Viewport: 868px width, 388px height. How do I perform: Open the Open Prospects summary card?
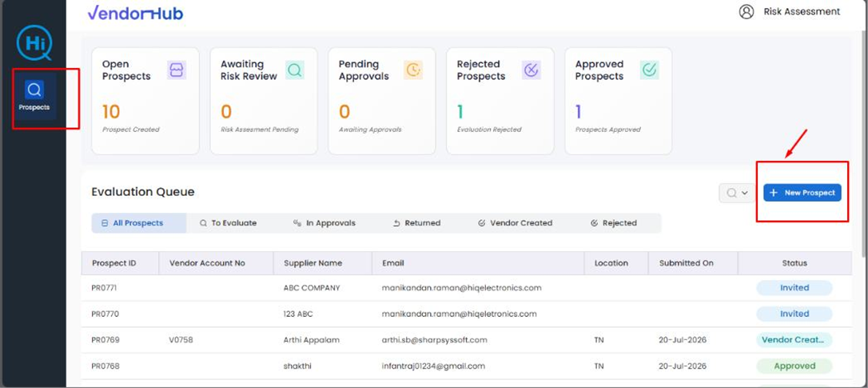coord(145,101)
